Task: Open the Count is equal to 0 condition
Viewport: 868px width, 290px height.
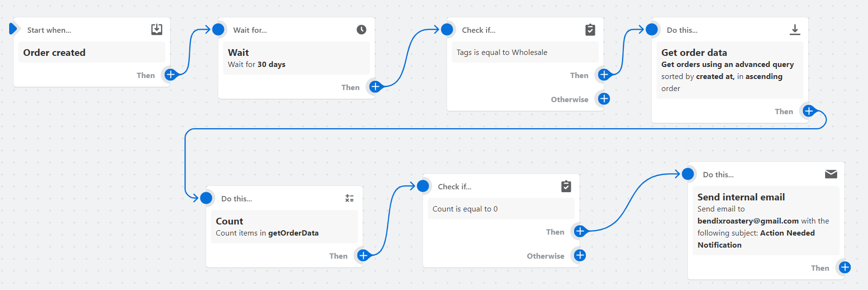Action: (500, 209)
